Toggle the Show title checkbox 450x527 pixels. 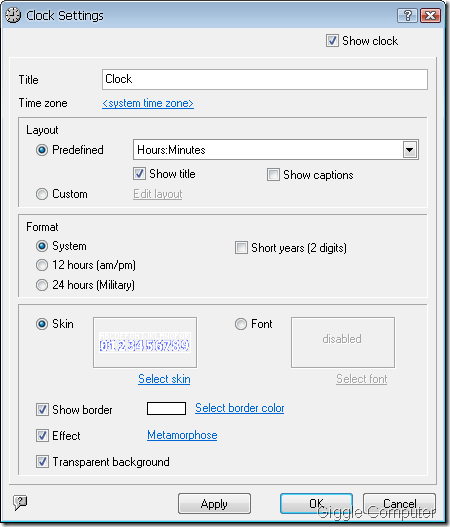[139, 174]
